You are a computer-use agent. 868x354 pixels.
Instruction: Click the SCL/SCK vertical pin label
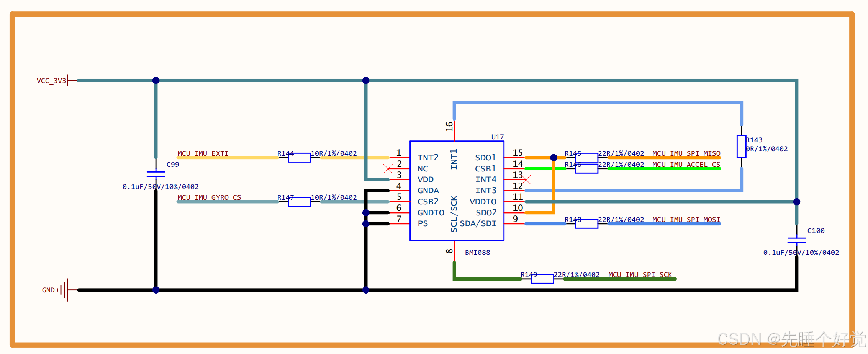point(454,214)
